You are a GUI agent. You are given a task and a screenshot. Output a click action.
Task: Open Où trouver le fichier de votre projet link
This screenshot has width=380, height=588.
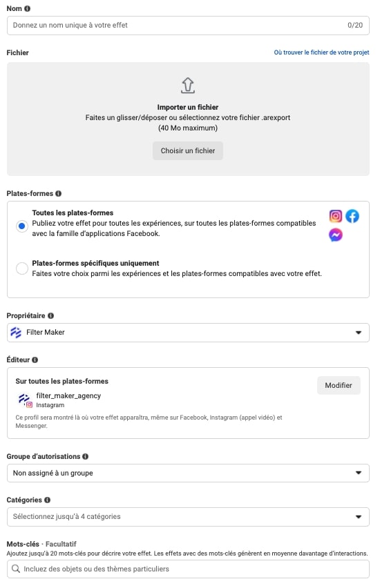click(x=321, y=52)
